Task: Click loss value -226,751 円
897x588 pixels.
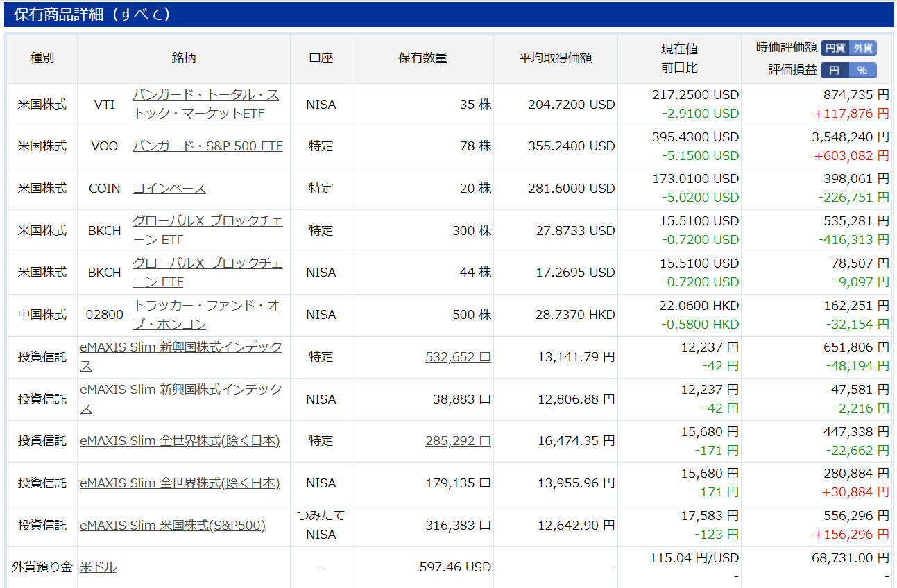Action: point(853,198)
